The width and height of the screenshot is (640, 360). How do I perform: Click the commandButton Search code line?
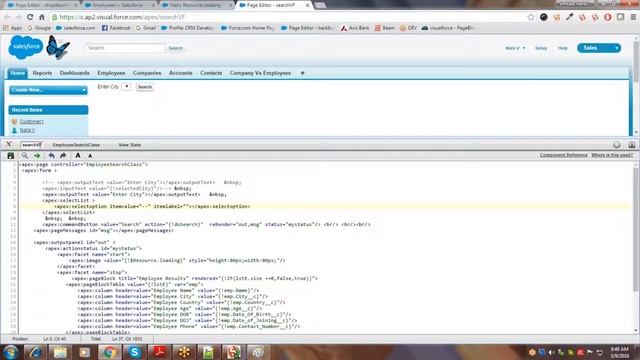pyautogui.click(x=207, y=224)
